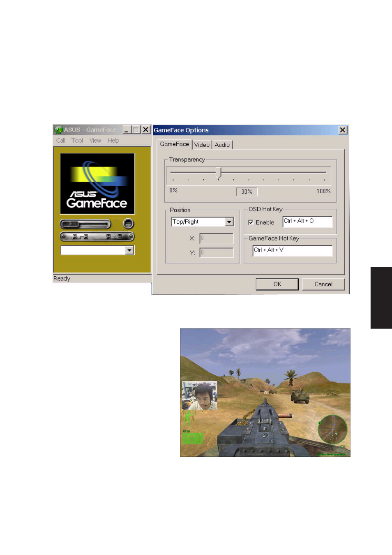Close the ASUS GameFace window
The image size is (392, 555).
[x=146, y=130]
